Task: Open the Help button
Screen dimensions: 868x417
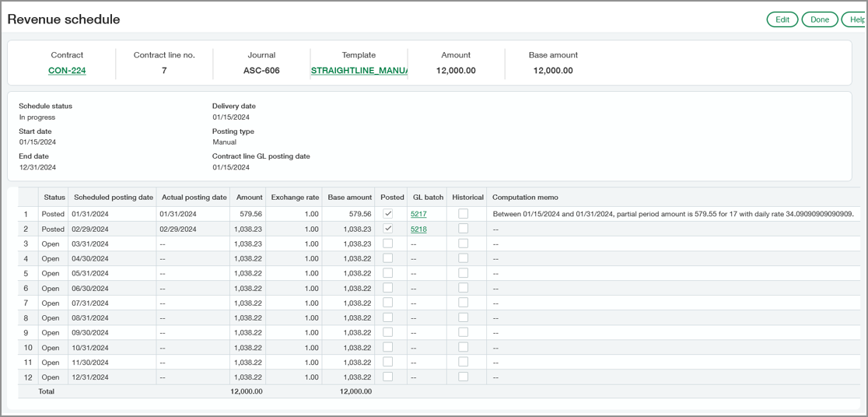Action: [856, 19]
